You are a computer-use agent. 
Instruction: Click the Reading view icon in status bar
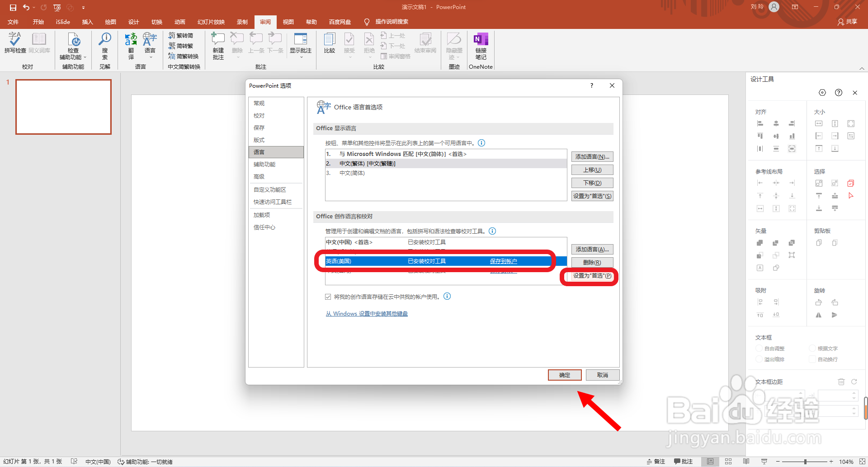[746, 462]
